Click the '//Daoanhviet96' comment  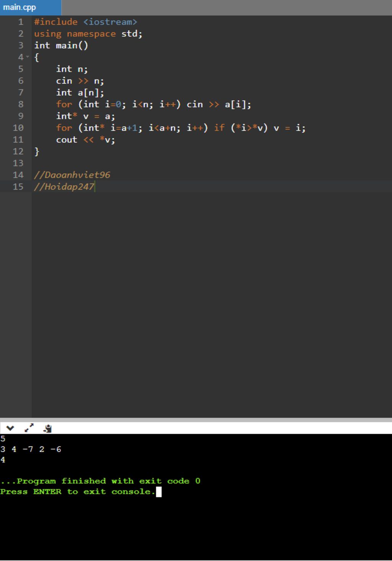72,175
